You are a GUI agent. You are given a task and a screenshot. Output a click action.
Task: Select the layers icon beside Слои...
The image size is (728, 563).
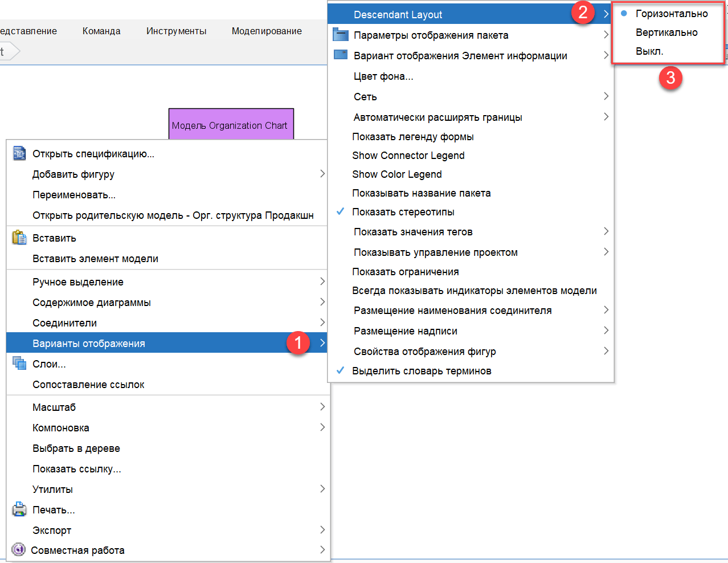click(18, 364)
